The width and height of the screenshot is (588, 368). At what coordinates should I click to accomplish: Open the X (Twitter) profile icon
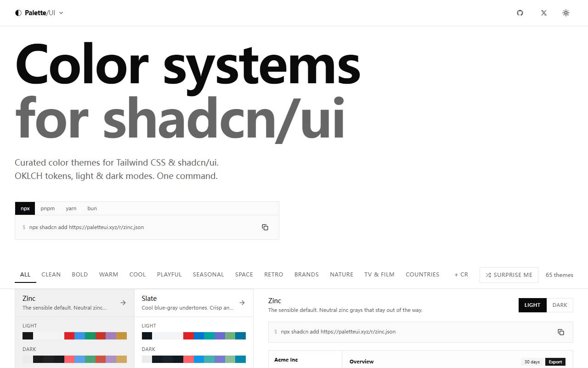click(544, 13)
